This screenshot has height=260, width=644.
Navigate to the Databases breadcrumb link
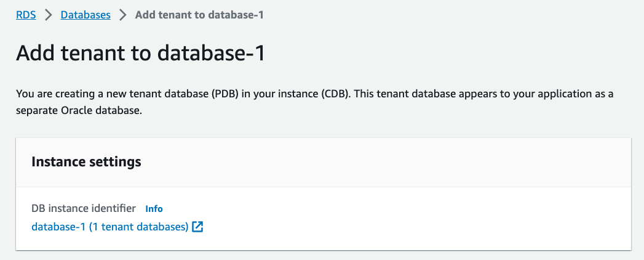(85, 15)
